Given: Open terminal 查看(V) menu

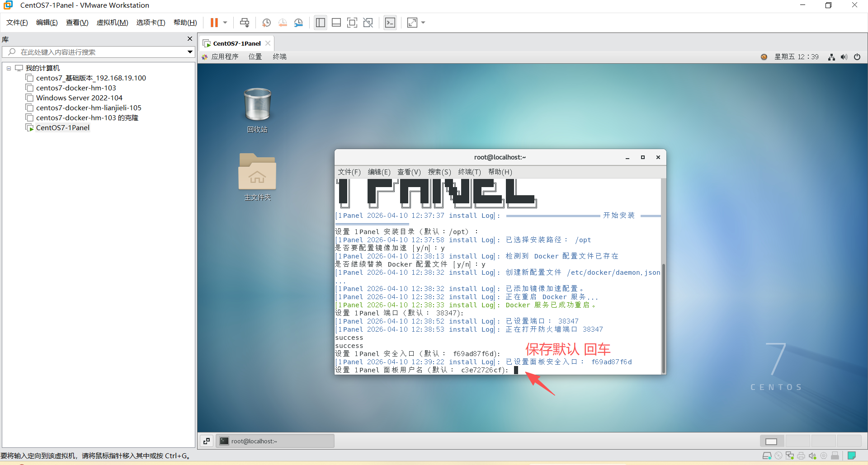Looking at the screenshot, I should point(409,172).
